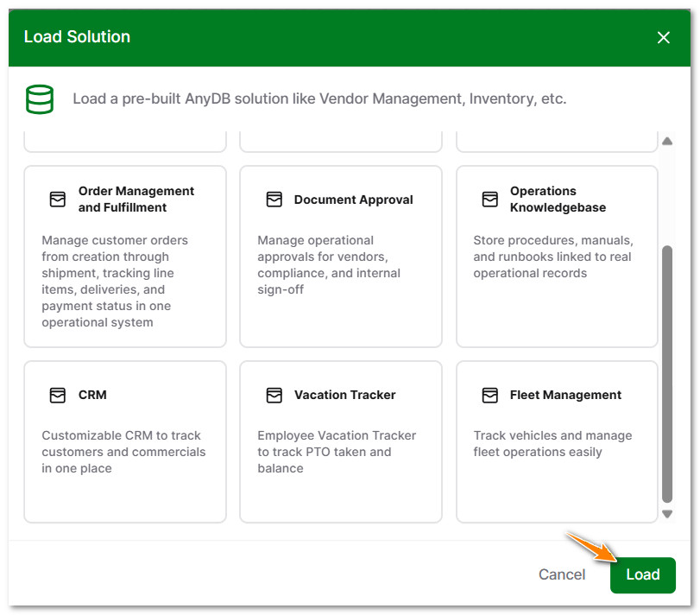Select the Fleet Management solution card
Viewport: 700px width, 615px height.
point(556,441)
